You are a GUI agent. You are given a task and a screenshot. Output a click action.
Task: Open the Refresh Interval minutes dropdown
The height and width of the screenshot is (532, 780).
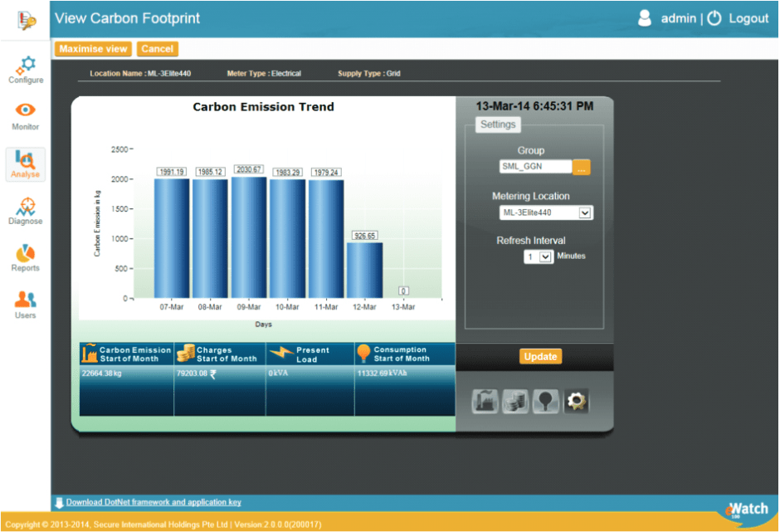tap(545, 257)
